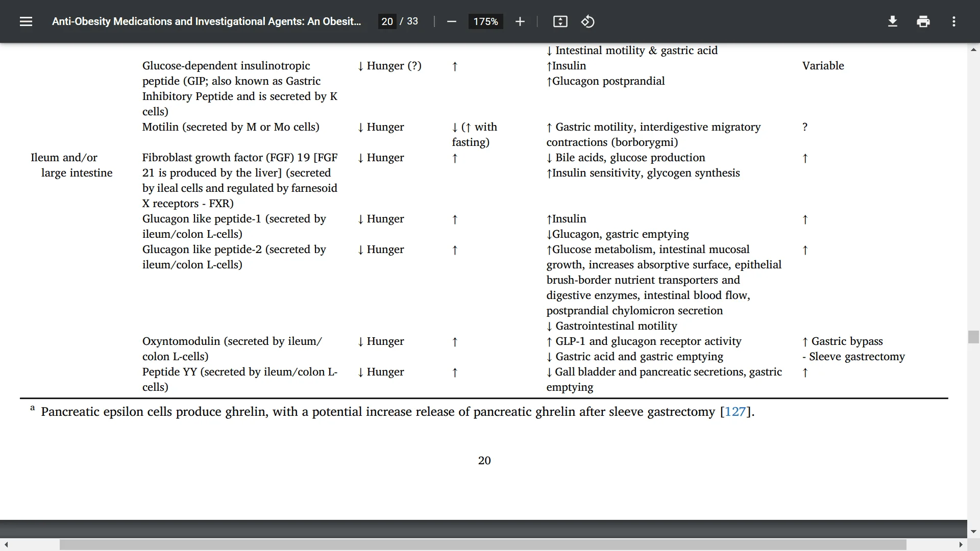
Task: Click 'Fibroblast growth factor (FGF) 19 [FGF' text
Action: tap(240, 158)
